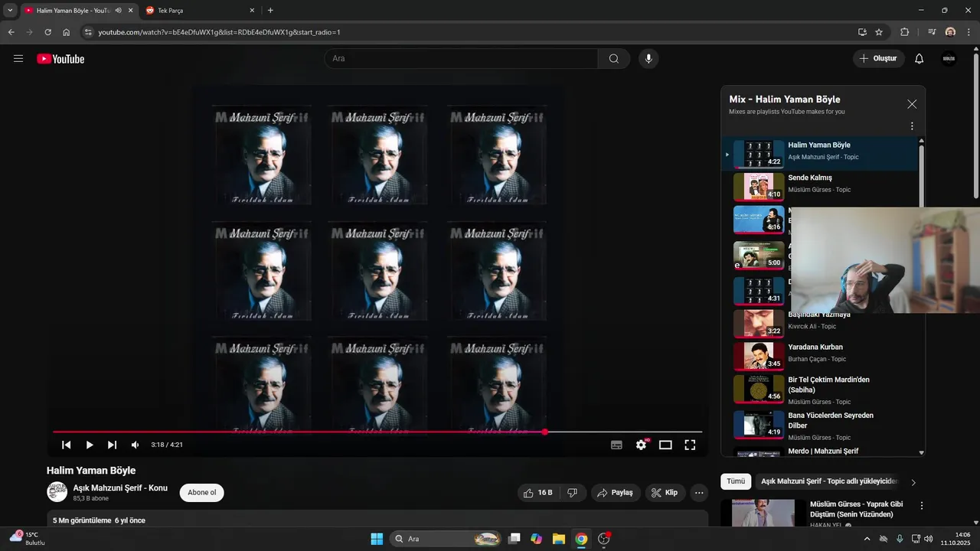Go back in browser history
Image resolution: width=980 pixels, height=551 pixels.
11,32
